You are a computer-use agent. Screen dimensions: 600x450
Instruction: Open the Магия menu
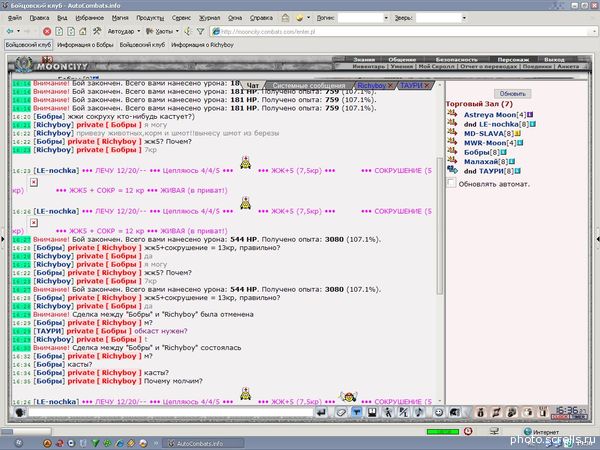(x=120, y=18)
